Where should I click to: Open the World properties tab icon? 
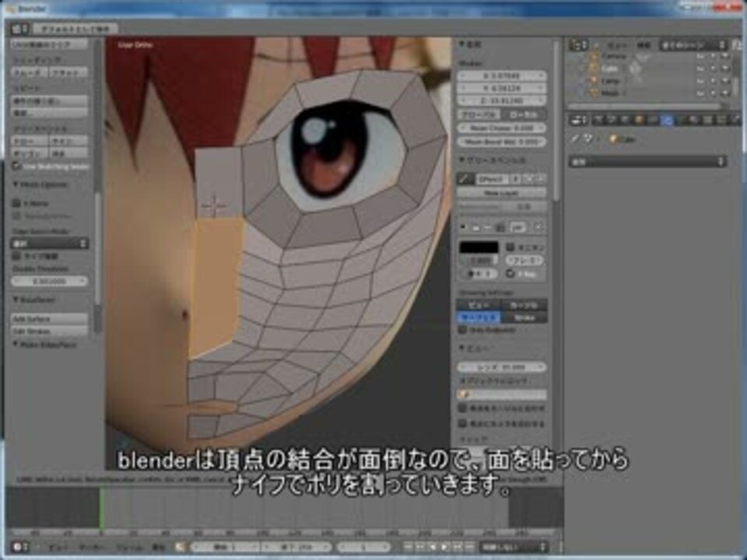point(626,121)
